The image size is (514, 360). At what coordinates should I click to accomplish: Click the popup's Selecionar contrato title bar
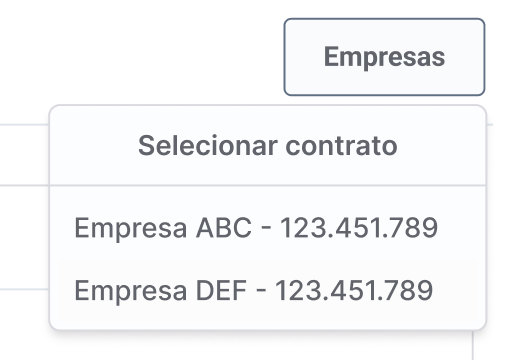(268, 146)
